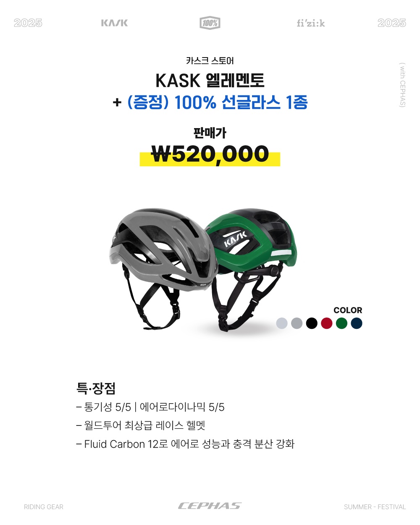Screen dimensions: 420x525
Task: Select the black color swatch
Action: click(312, 323)
